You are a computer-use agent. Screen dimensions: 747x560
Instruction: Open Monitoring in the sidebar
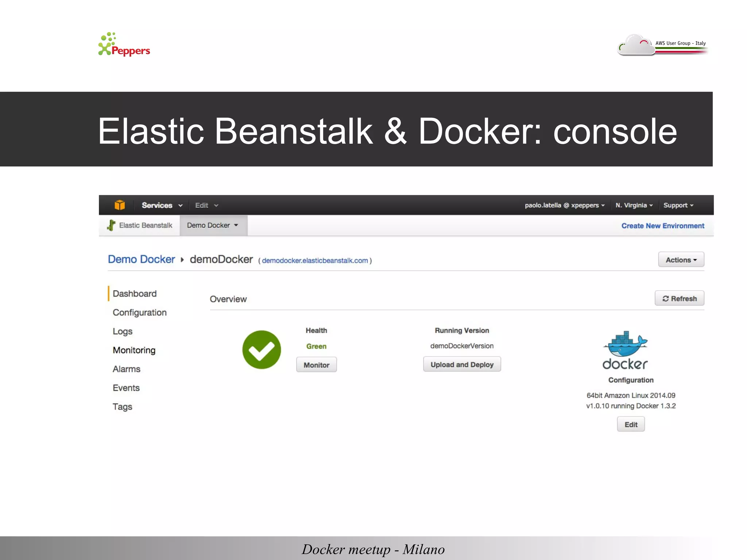pos(134,350)
